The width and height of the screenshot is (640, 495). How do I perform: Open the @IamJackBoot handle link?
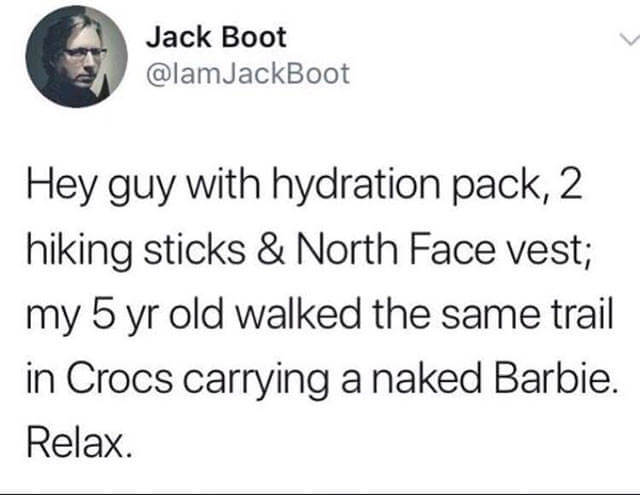pyautogui.click(x=248, y=74)
